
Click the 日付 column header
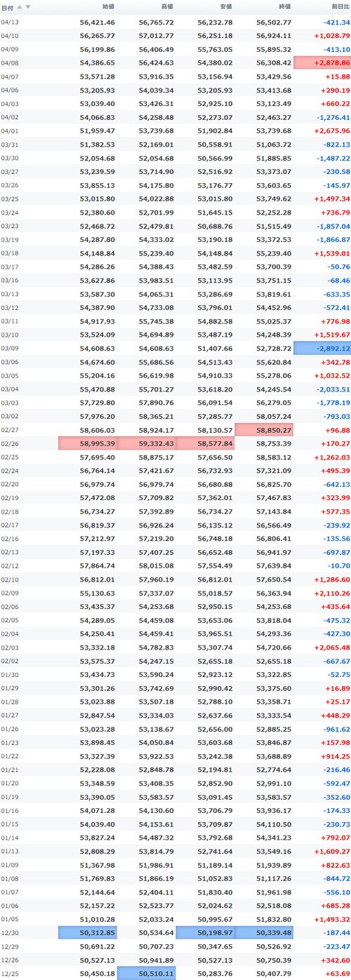(8, 6)
